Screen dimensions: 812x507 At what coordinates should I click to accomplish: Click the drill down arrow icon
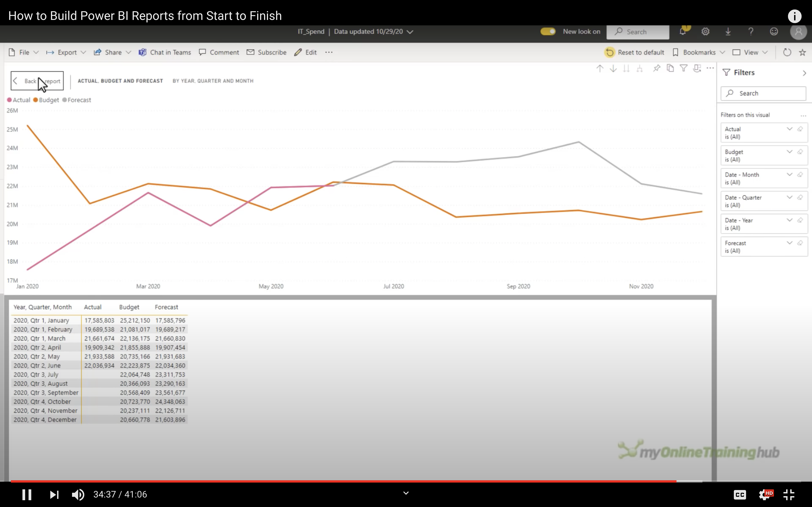tap(613, 69)
